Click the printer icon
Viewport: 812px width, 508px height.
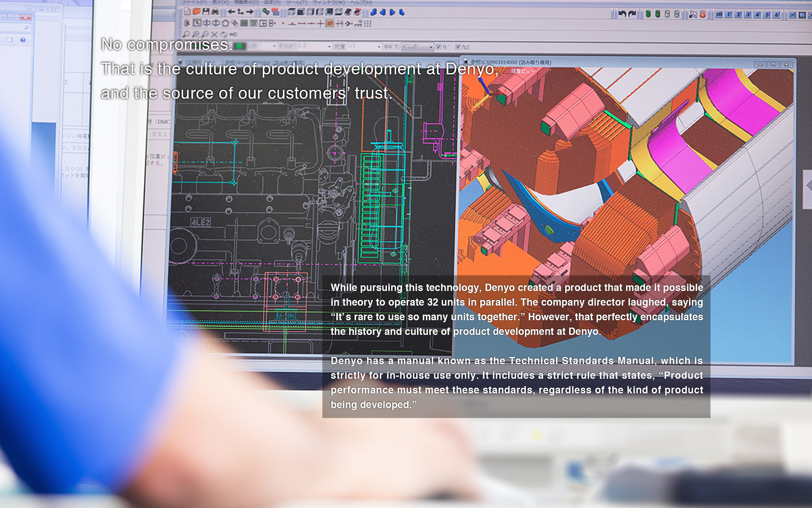point(215,11)
